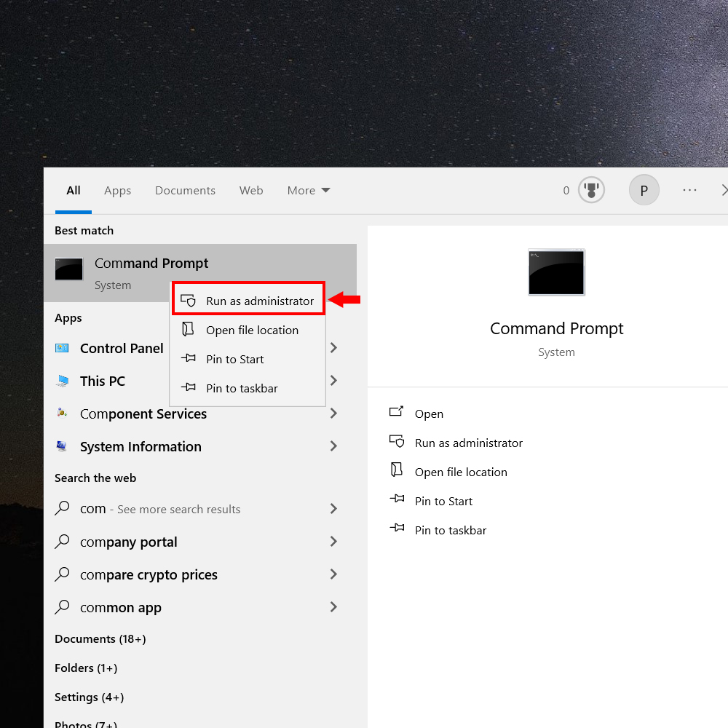Click the System Information icon
The image size is (728, 728).
coord(63,447)
